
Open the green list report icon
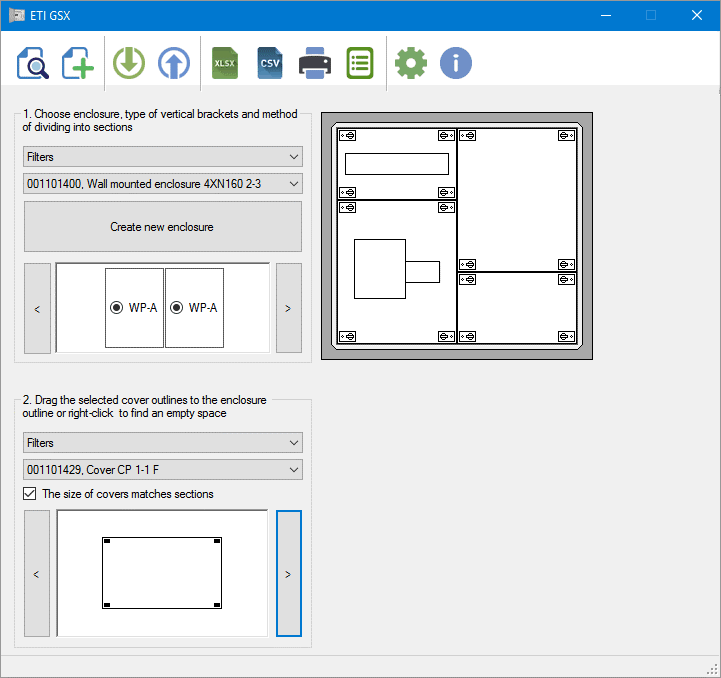359,63
